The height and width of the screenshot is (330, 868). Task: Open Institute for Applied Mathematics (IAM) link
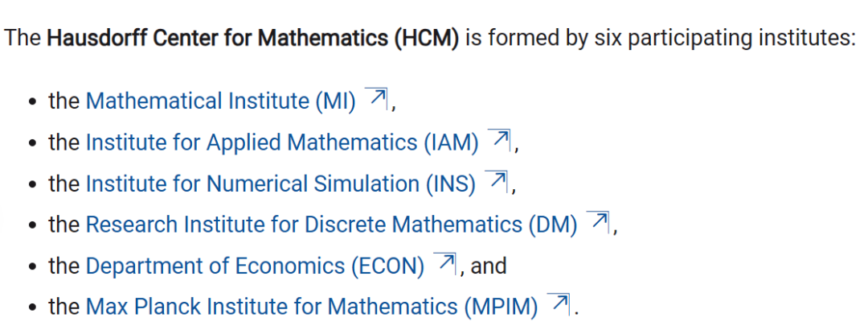tap(281, 142)
